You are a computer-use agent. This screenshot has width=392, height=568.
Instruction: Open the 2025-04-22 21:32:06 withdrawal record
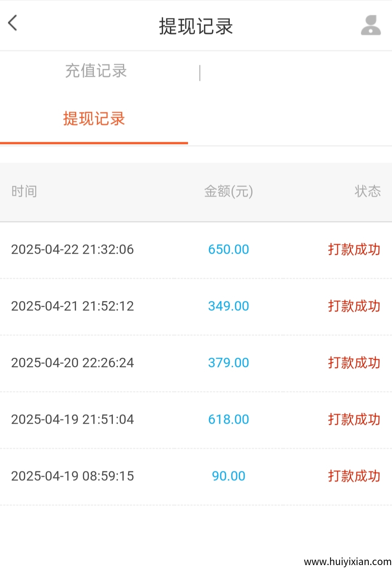(73, 250)
